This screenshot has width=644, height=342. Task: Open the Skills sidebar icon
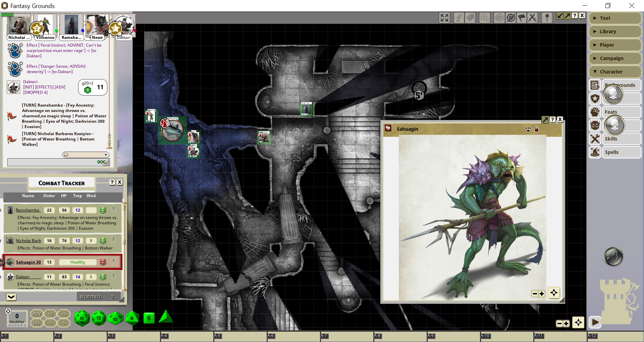(x=595, y=139)
